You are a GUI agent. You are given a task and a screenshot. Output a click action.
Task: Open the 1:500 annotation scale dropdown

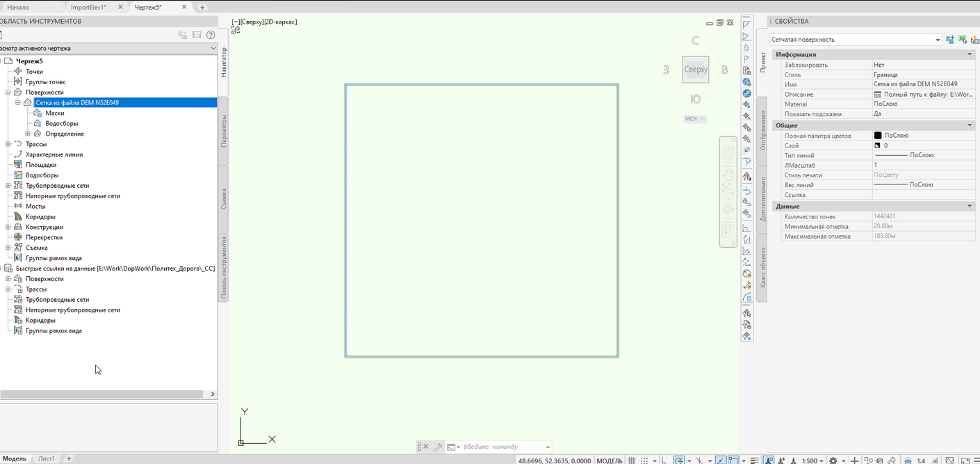[x=812, y=461]
